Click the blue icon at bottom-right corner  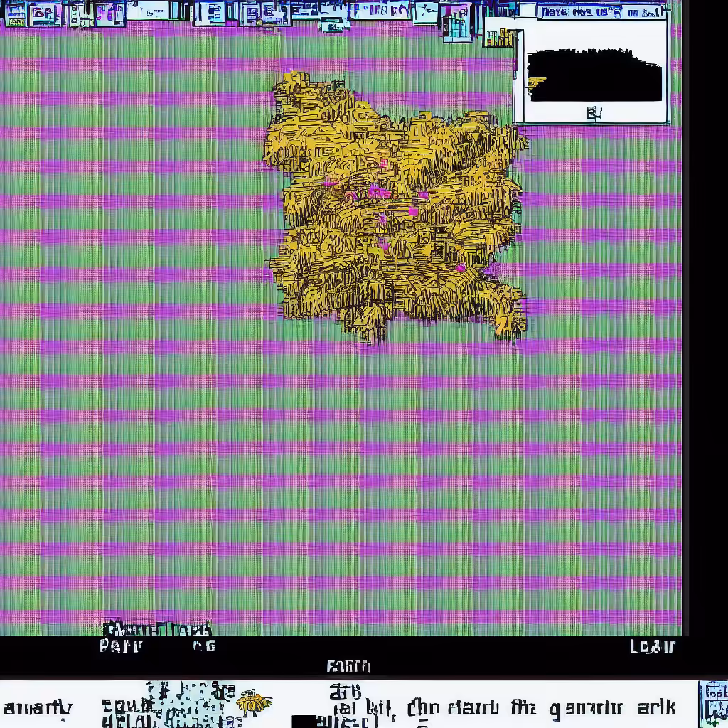pos(714,705)
